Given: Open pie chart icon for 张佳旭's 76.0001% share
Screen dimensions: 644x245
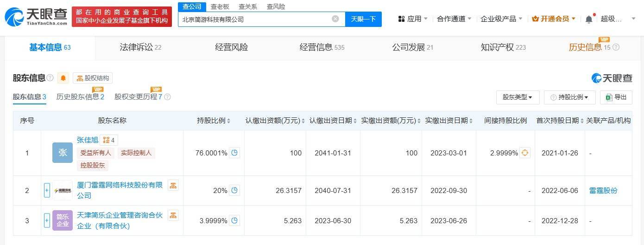Looking at the screenshot, I should point(234,153).
